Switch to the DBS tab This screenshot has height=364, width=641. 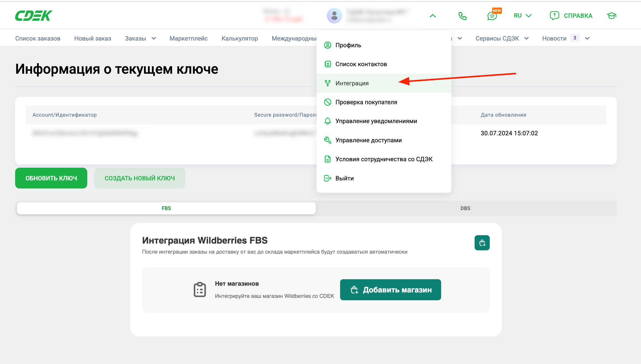pos(465,208)
